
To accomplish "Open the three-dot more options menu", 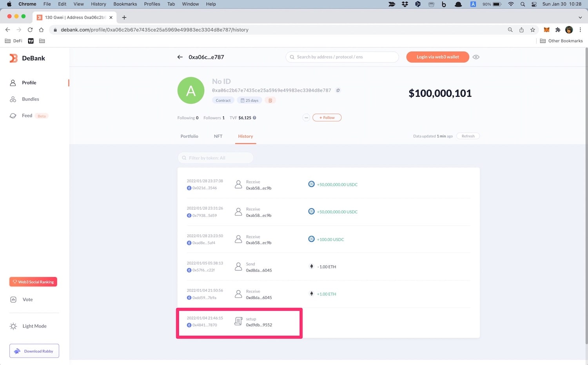I will pos(306,118).
